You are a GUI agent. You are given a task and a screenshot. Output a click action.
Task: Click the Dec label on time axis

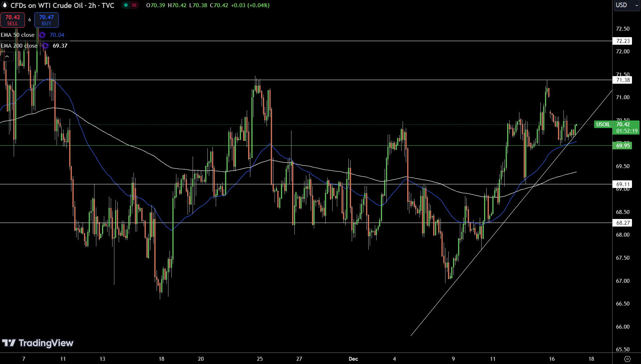coord(354,359)
